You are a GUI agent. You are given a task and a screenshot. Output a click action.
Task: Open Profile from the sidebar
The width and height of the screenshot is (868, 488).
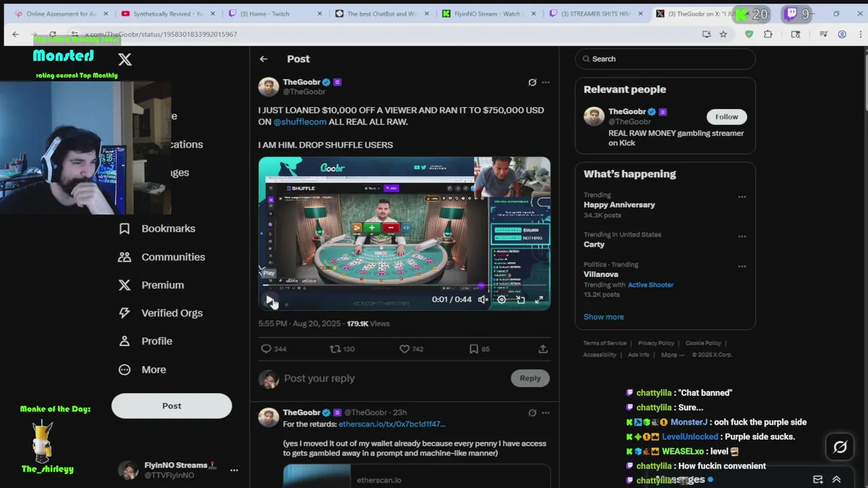pyautogui.click(x=157, y=341)
